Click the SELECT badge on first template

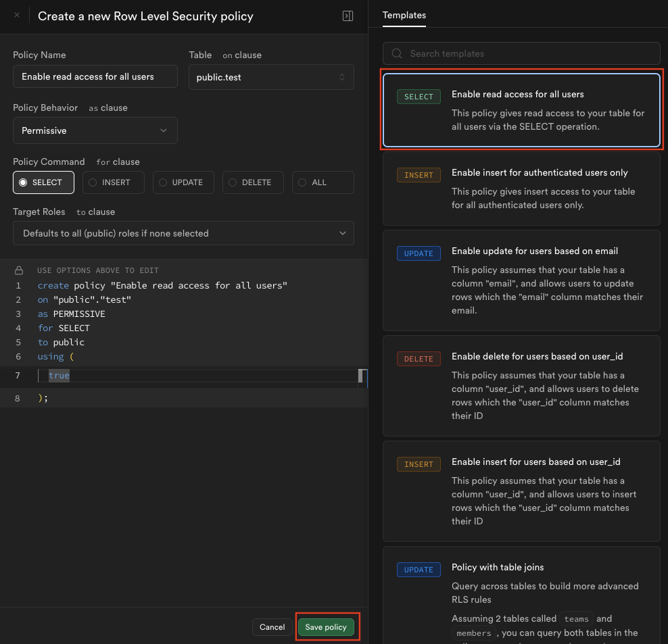(x=419, y=97)
